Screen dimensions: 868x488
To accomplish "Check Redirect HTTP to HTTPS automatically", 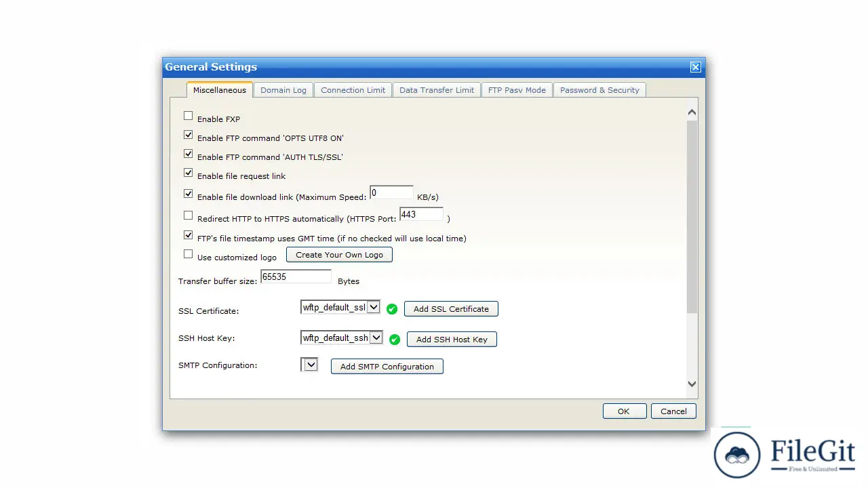I will coord(189,216).
